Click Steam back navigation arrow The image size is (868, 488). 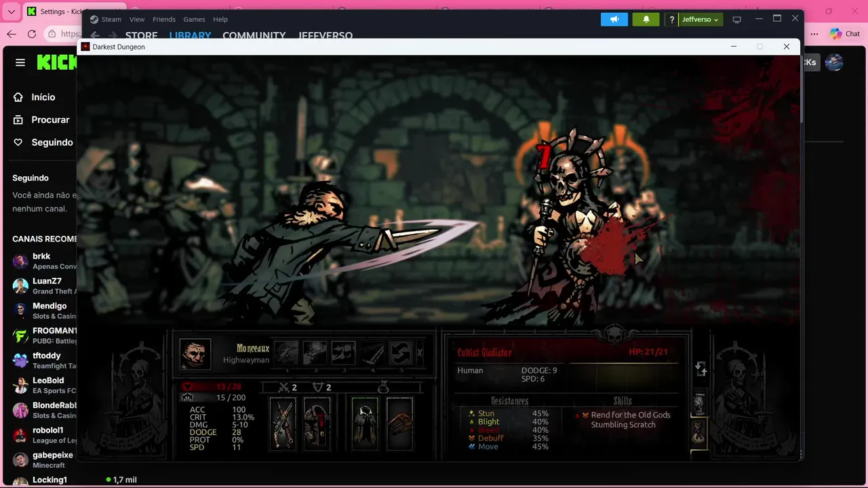pos(95,35)
